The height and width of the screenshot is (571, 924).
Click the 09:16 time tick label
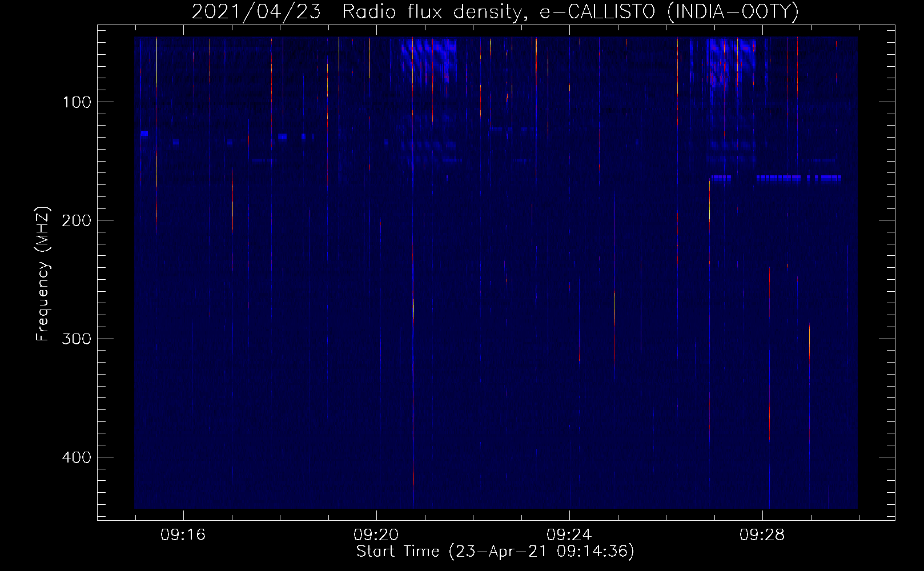point(183,535)
